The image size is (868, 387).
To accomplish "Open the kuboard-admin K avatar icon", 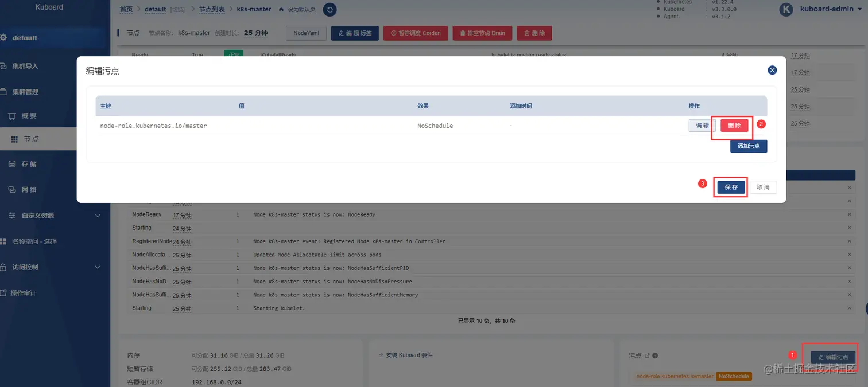I will [786, 9].
